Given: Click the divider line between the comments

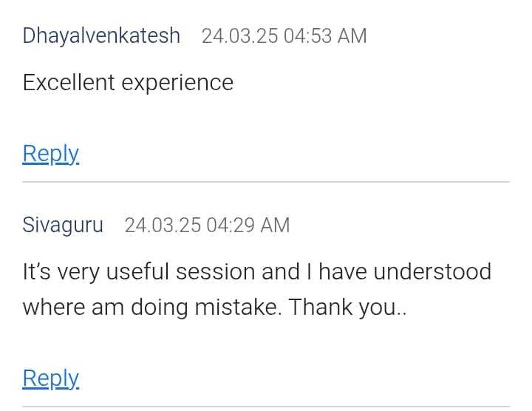Looking at the screenshot, I should (x=266, y=181).
